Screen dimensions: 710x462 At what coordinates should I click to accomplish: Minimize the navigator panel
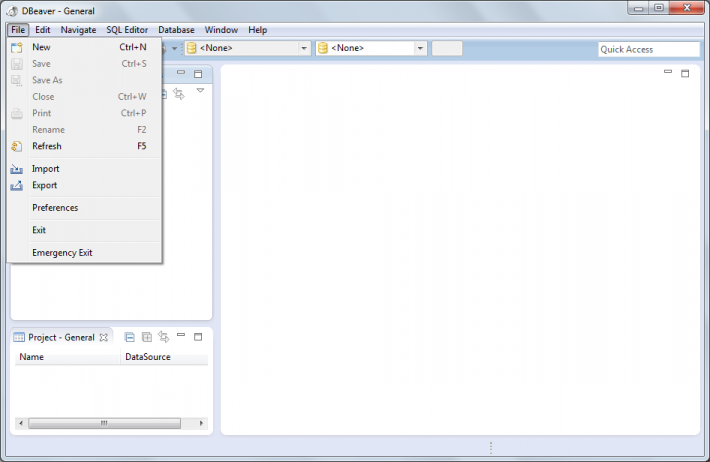click(181, 72)
